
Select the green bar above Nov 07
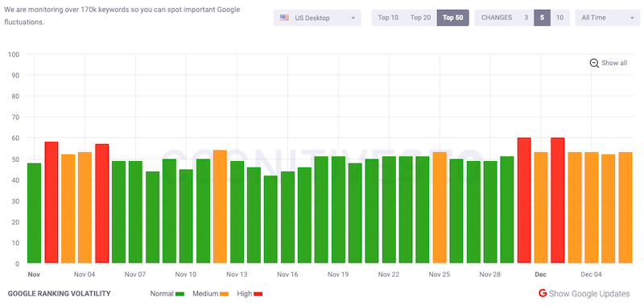[x=135, y=212]
